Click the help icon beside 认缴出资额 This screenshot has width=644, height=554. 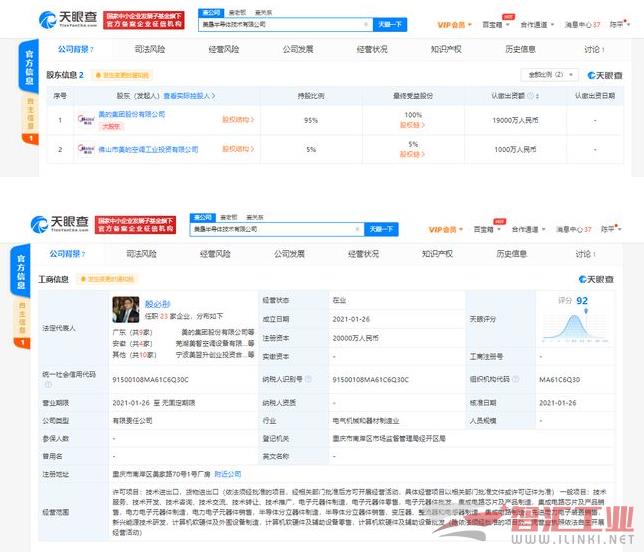click(530, 96)
